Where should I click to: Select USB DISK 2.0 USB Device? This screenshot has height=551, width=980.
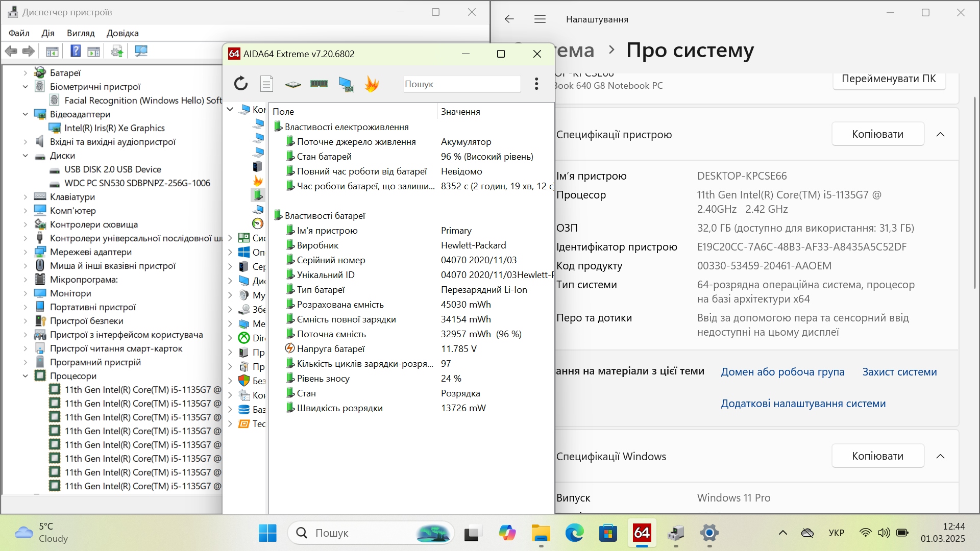click(x=112, y=169)
